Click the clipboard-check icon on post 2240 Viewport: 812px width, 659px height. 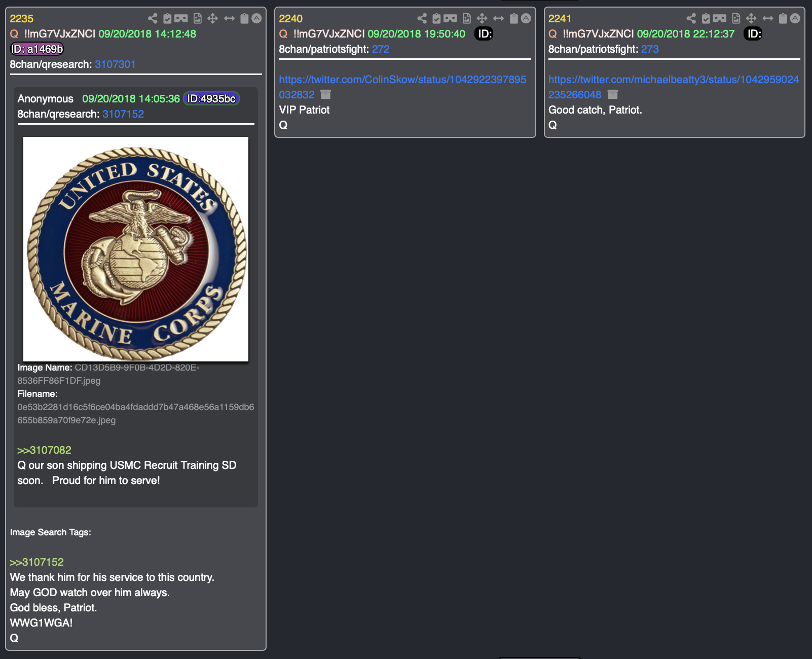(x=436, y=19)
